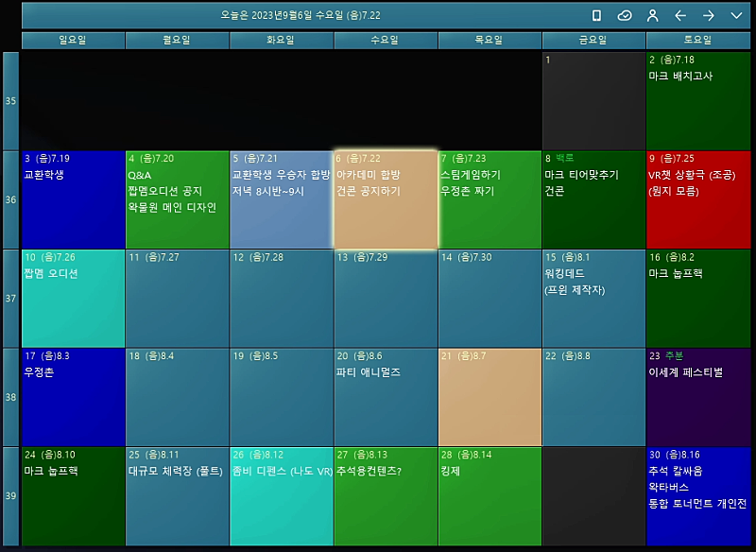Go to next month with right arrow
756x552 pixels.
coord(708,15)
